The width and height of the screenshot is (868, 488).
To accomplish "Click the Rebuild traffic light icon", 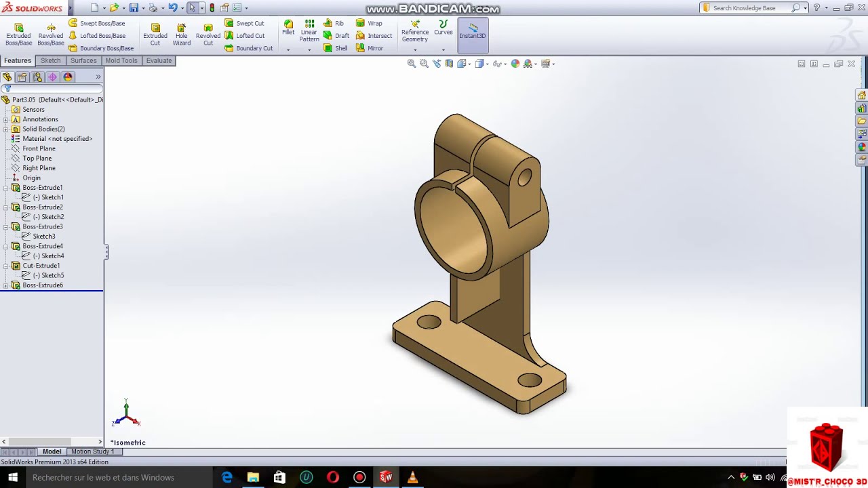I will (x=212, y=8).
